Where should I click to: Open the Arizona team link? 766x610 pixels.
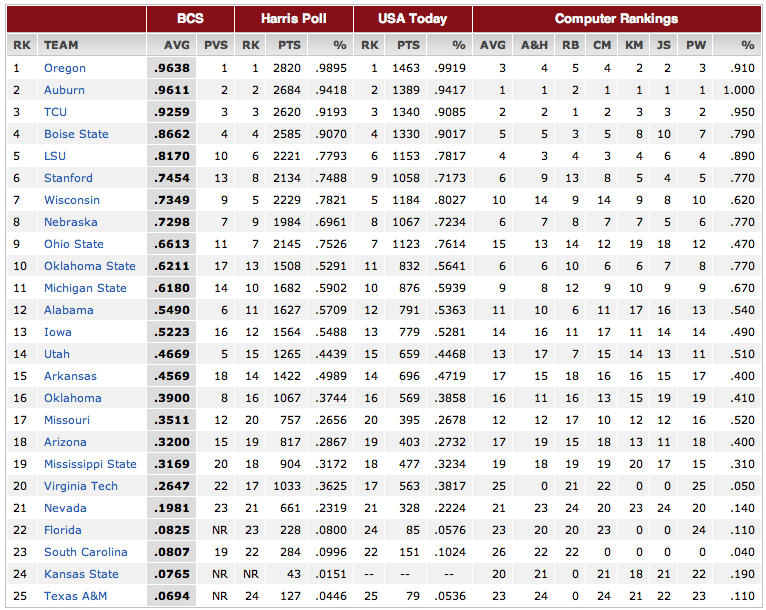(65, 442)
